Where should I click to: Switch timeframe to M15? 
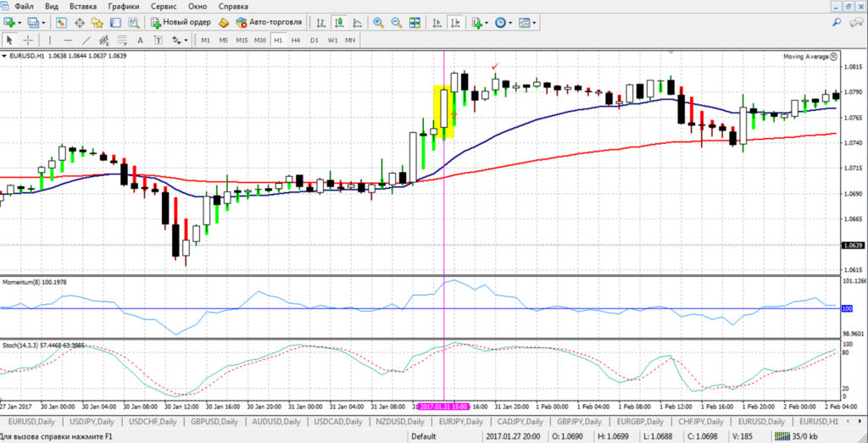click(242, 41)
